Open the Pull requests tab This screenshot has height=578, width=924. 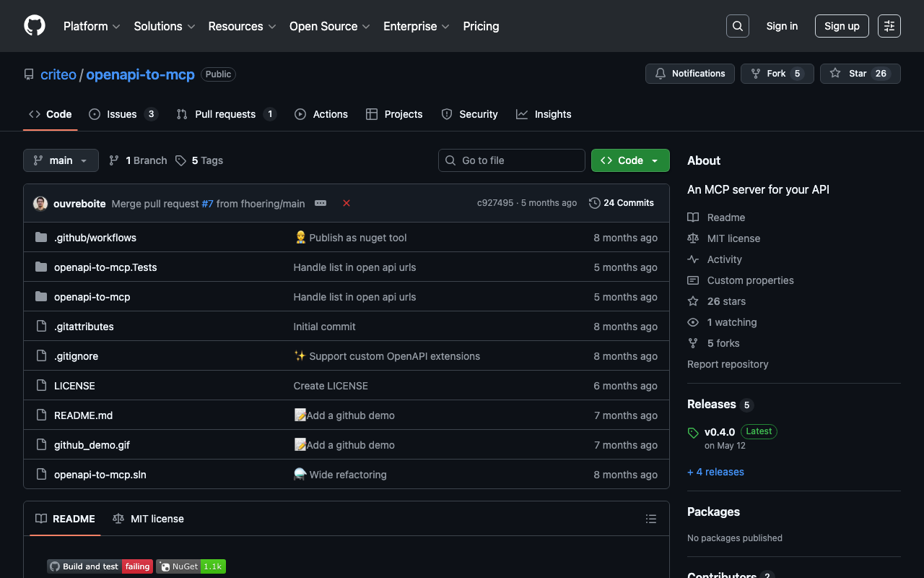[225, 114]
